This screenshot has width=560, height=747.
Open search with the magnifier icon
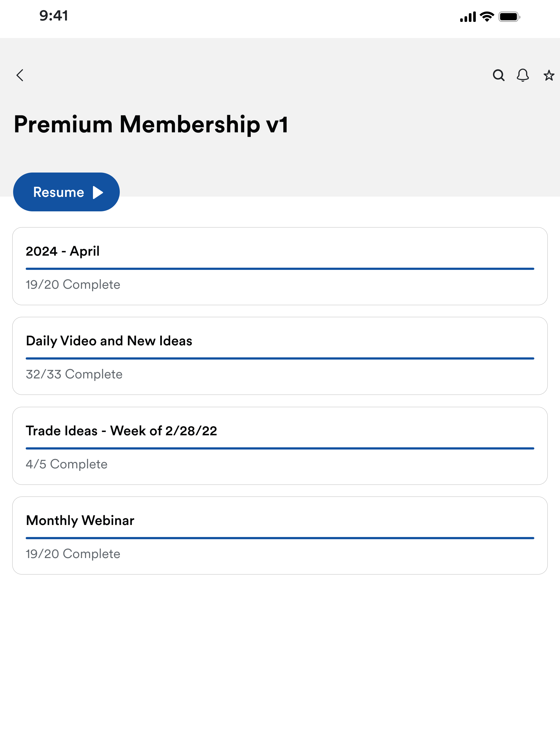[498, 75]
